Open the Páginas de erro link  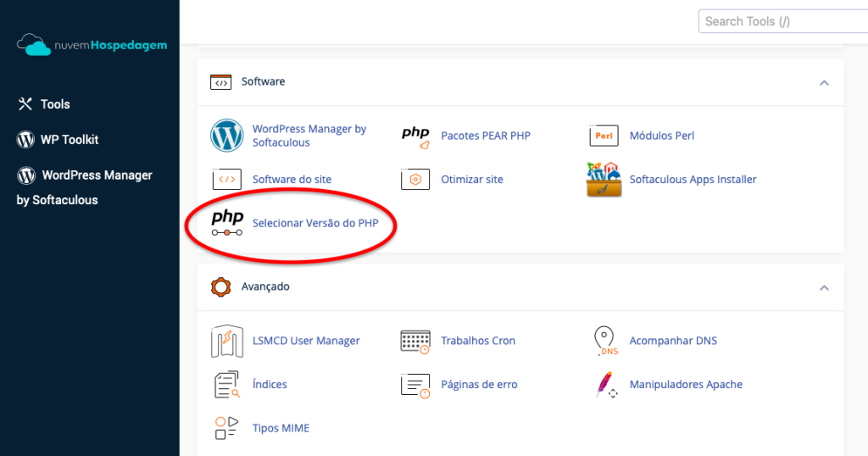(479, 385)
